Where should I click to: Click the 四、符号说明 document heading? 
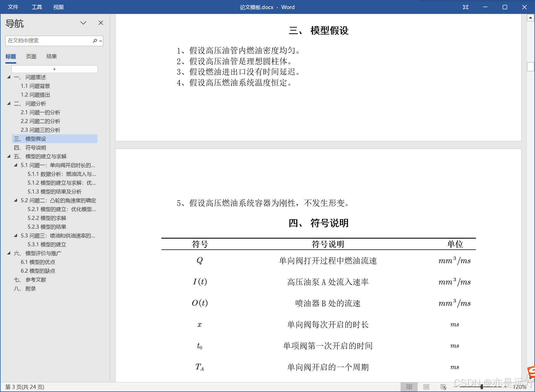pyautogui.click(x=318, y=223)
